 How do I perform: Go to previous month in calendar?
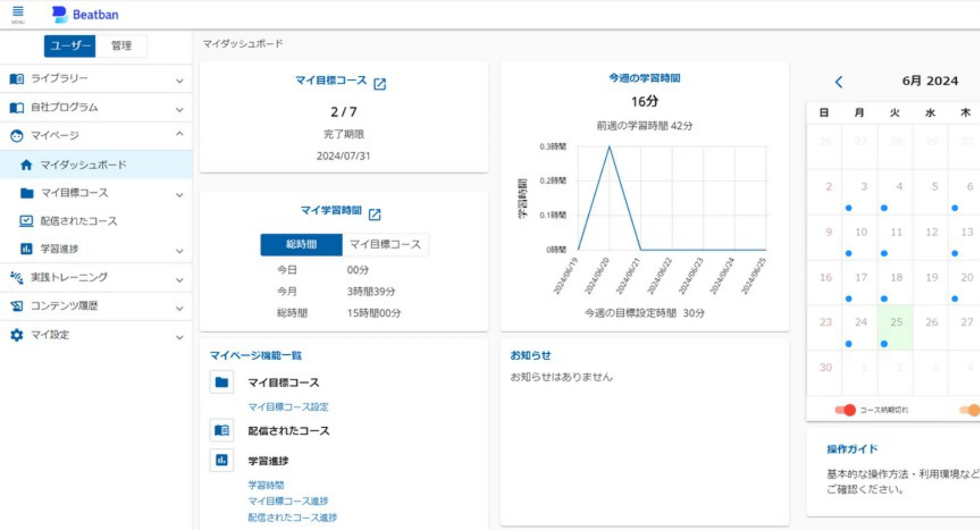tap(838, 82)
